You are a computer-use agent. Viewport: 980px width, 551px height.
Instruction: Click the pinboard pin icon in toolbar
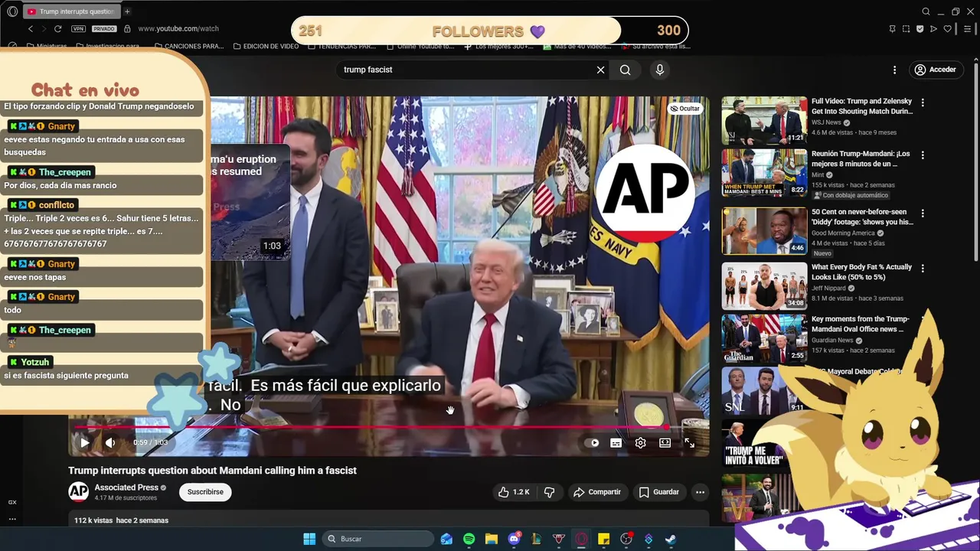[892, 28]
